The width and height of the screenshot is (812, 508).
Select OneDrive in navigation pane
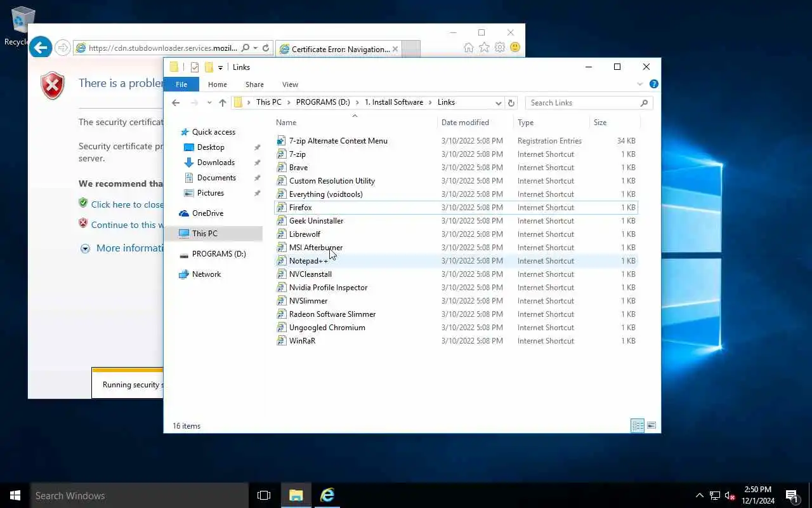(207, 213)
